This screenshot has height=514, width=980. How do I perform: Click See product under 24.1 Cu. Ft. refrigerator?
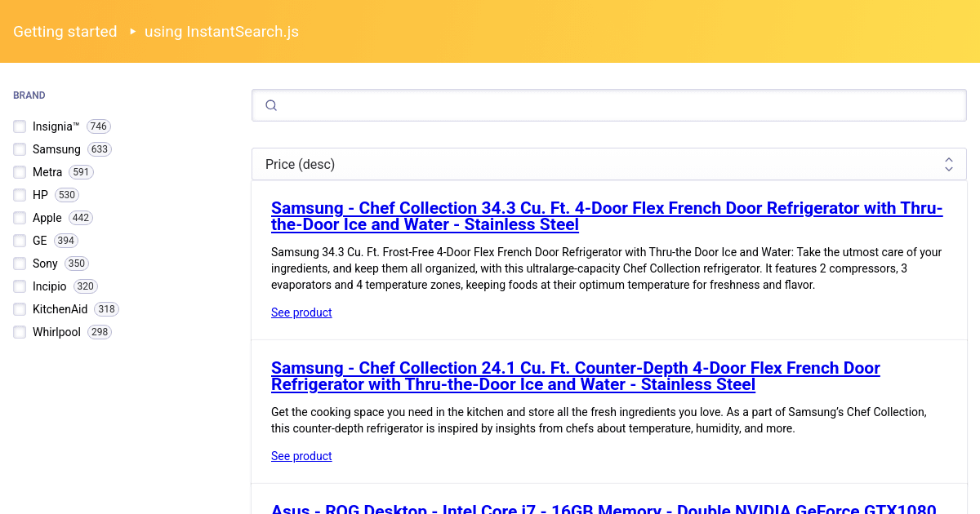pyautogui.click(x=301, y=456)
